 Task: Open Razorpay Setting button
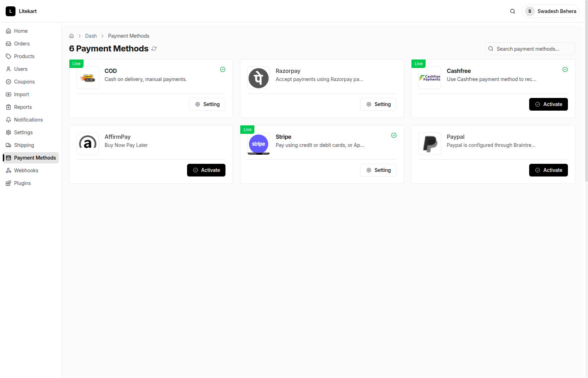[x=378, y=104]
